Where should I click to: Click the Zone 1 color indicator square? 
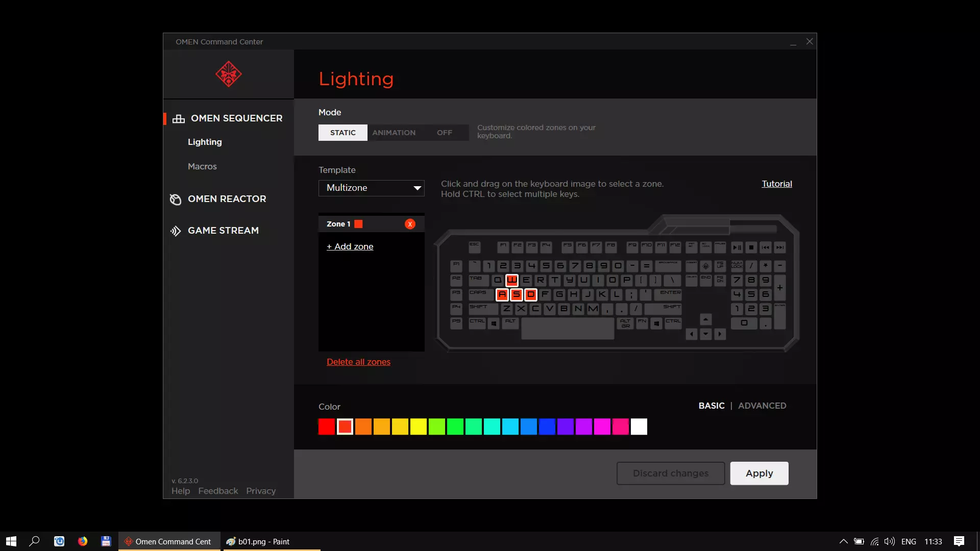tap(358, 224)
